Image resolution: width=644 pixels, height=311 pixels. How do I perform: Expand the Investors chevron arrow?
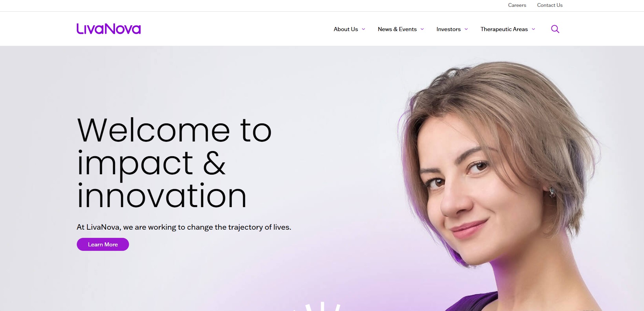[466, 29]
